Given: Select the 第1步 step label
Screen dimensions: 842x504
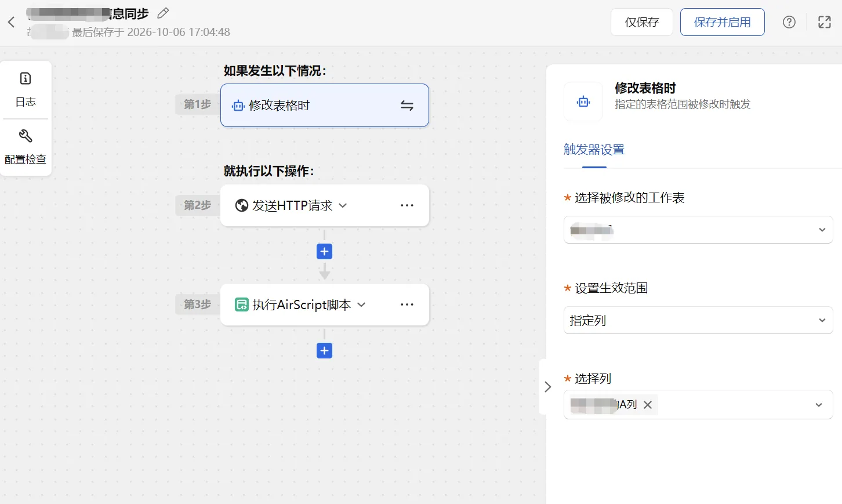Looking at the screenshot, I should tap(197, 104).
